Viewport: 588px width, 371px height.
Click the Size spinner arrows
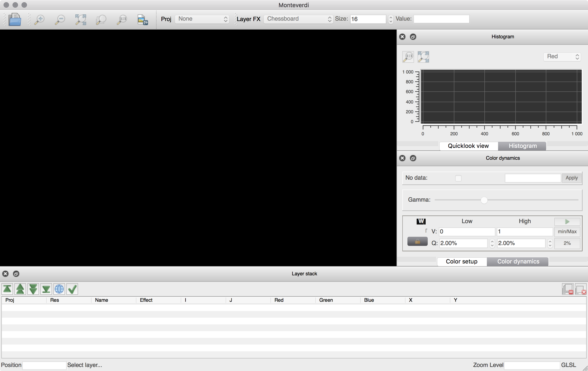click(391, 19)
